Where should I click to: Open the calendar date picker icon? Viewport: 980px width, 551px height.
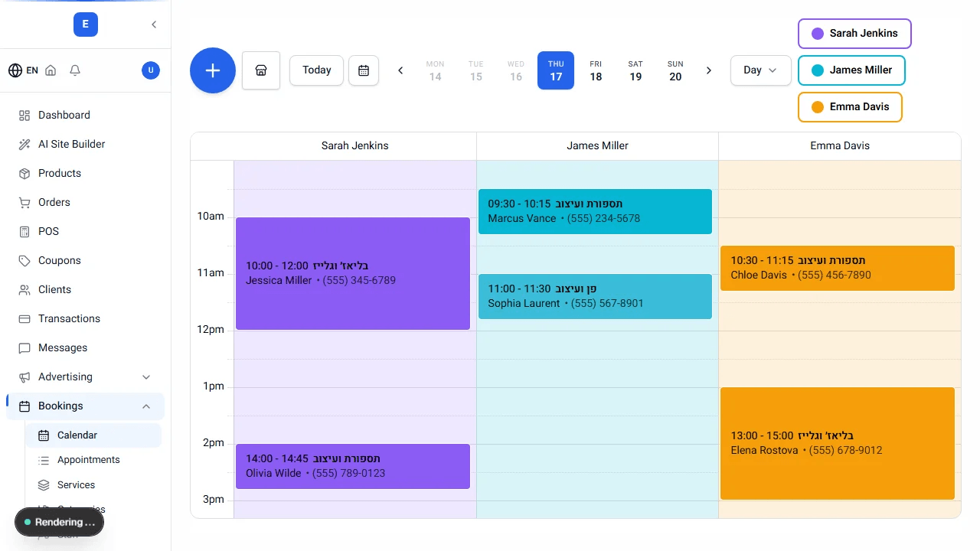tap(364, 70)
